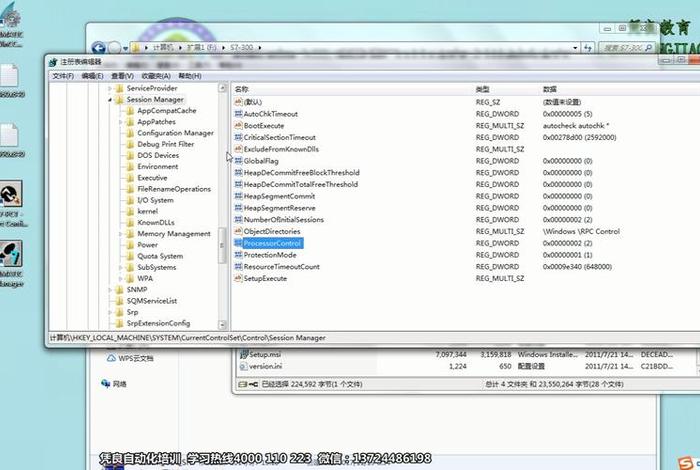Click the SetupExecute string value icon
This screenshot has height=470, width=700.
[238, 279]
